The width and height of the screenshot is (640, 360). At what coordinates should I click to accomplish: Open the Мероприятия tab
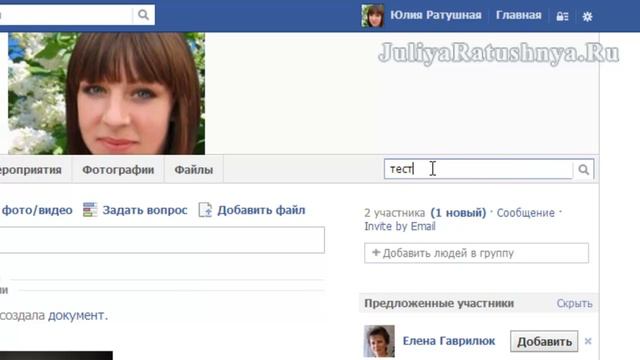coord(31,169)
